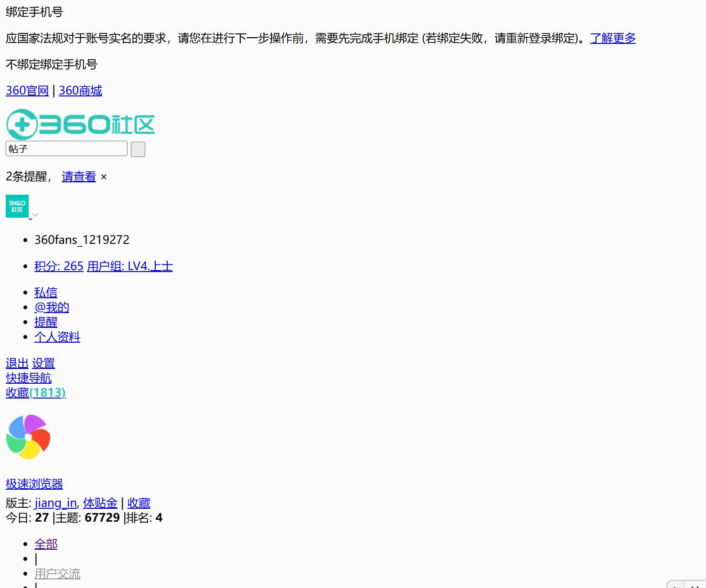Focus the 帖子 search input field
The width and height of the screenshot is (706, 588).
point(66,148)
